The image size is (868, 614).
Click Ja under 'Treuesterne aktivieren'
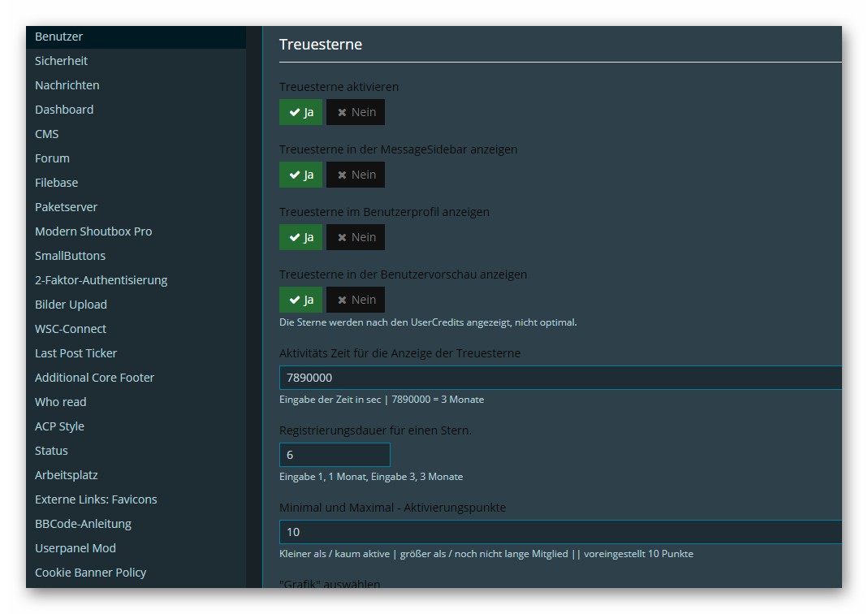[300, 112]
